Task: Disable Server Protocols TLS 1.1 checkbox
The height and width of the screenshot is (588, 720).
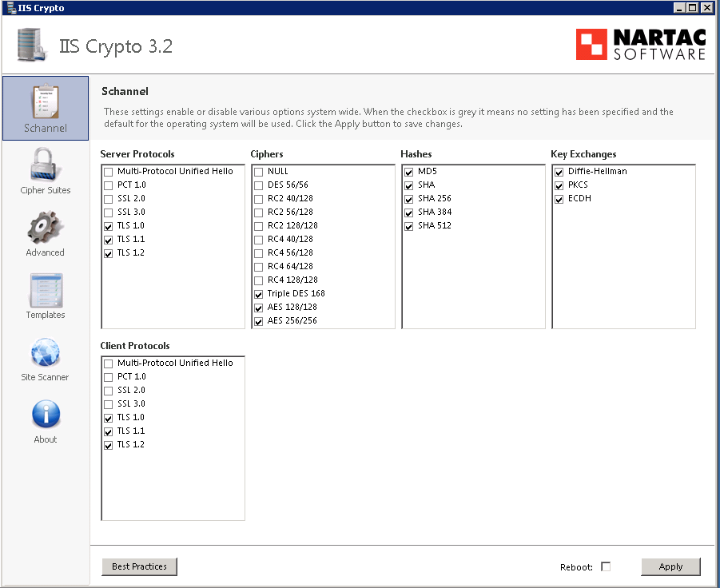Action: 109,240
